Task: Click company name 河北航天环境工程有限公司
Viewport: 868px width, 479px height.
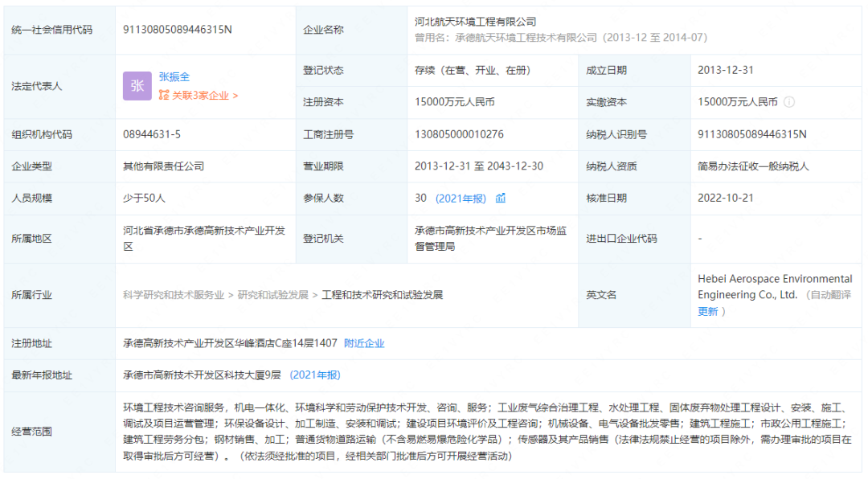Action: pyautogui.click(x=476, y=22)
